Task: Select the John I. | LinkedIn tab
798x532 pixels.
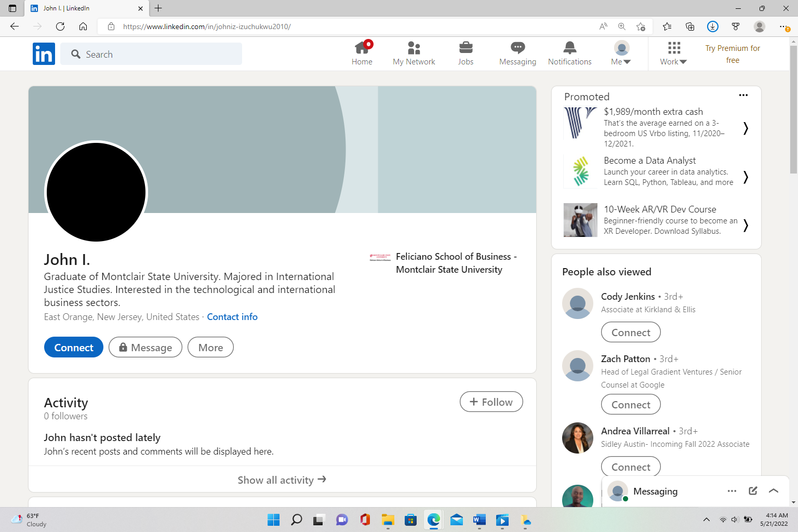Action: [86, 8]
